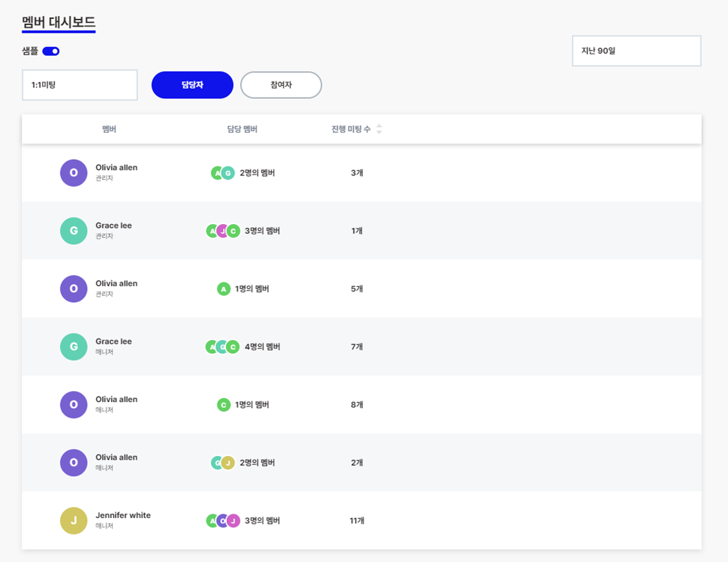Click the 1명의 멤버 text in the 8개 row
This screenshot has width=728, height=562.
[252, 405]
